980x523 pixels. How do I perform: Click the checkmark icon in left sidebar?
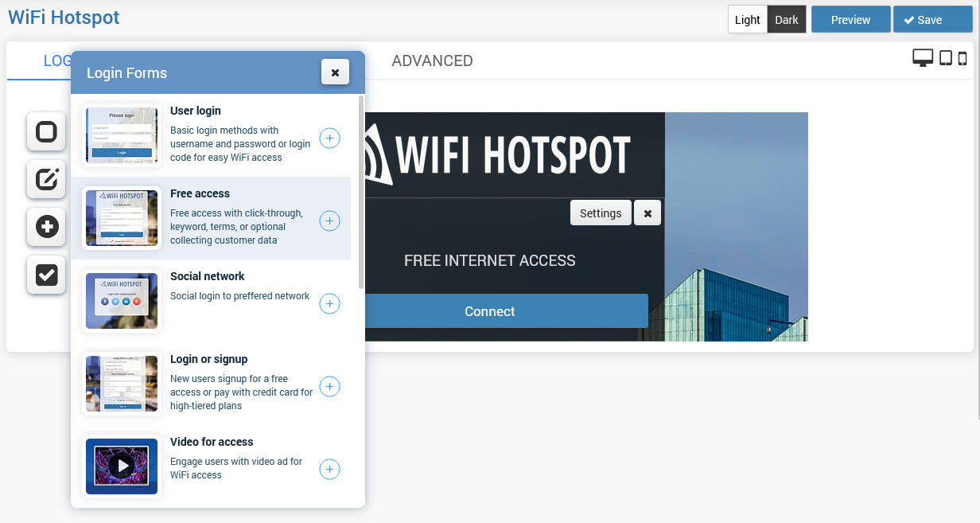tap(46, 275)
